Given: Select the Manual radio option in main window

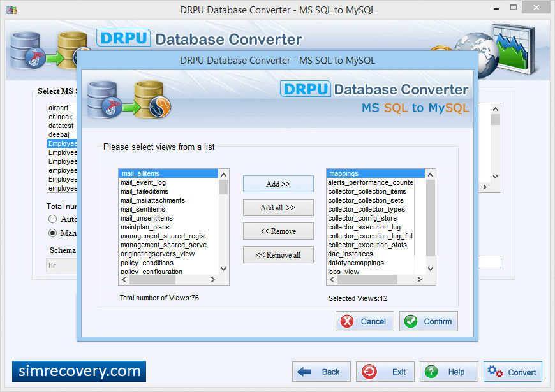Looking at the screenshot, I should pyautogui.click(x=52, y=233).
